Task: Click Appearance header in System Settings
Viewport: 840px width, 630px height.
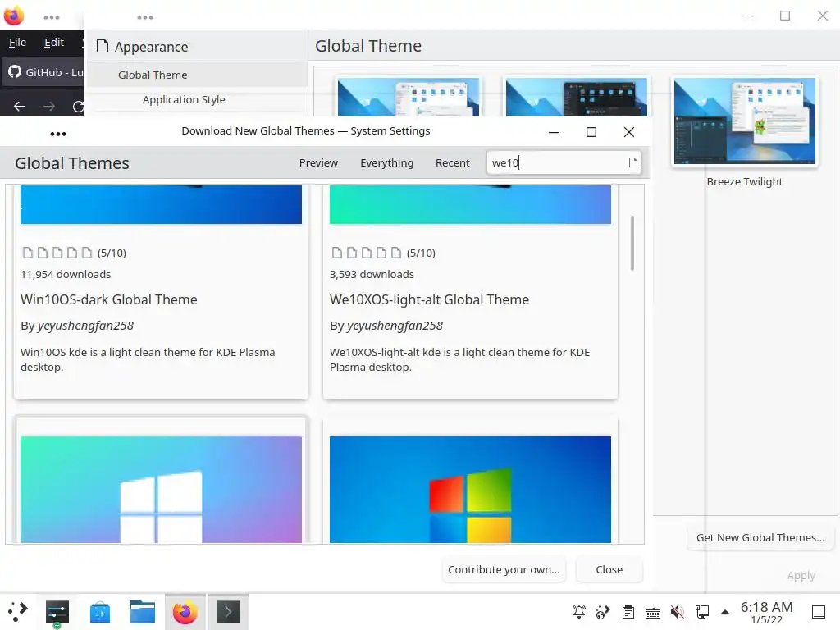Action: coord(151,47)
